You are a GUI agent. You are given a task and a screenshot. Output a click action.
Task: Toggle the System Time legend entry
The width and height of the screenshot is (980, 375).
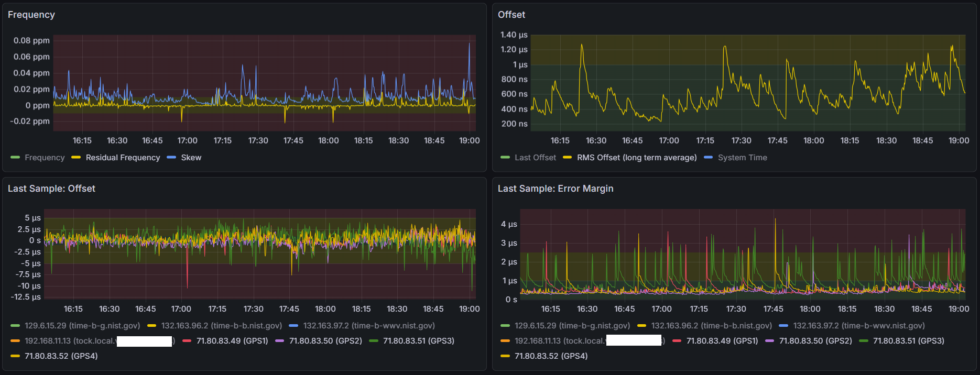[x=742, y=158]
